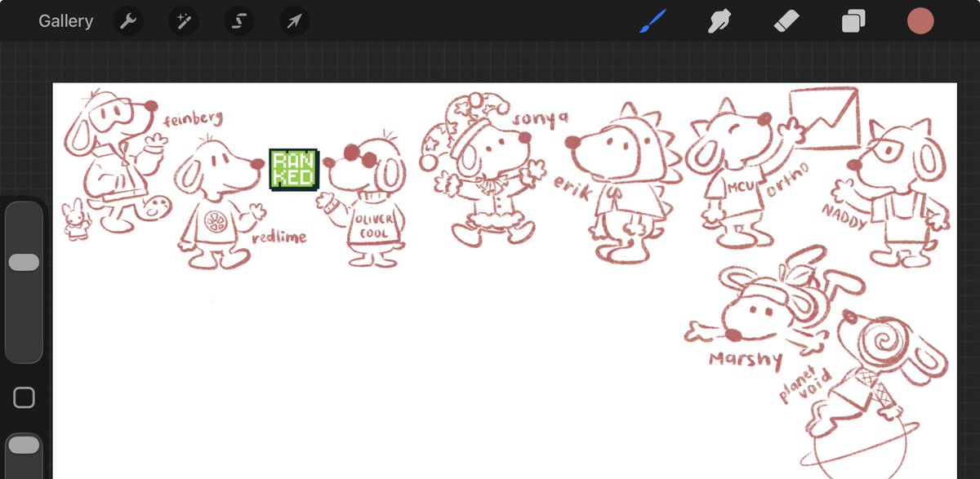Select the Brush tool

coord(653,21)
